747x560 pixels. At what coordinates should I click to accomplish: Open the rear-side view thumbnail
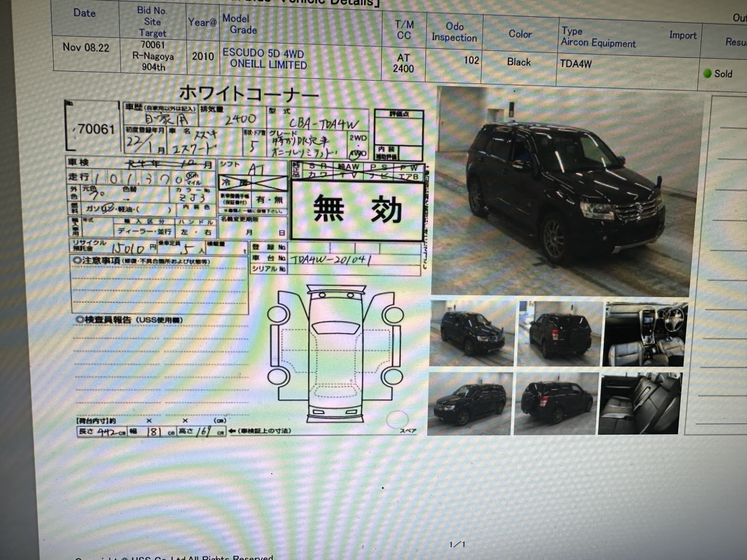tap(555, 404)
